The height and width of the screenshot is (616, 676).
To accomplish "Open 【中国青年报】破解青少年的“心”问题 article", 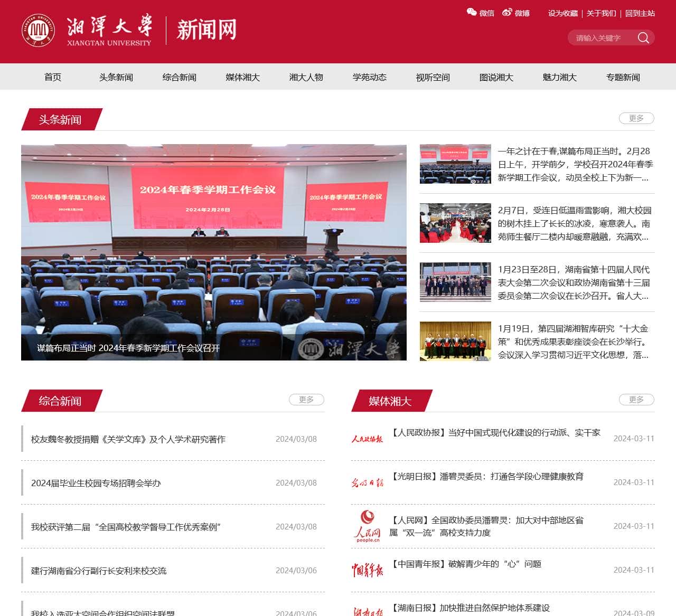I will (x=465, y=564).
